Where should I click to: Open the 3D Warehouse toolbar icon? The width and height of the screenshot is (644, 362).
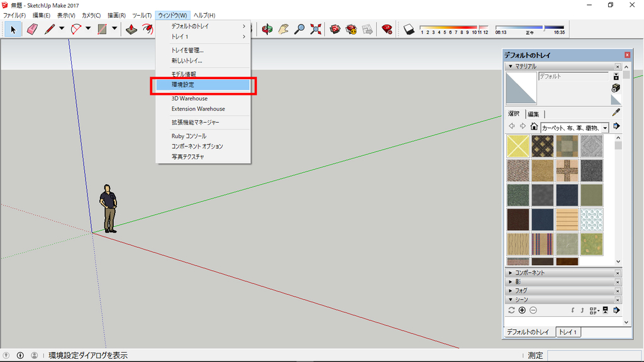335,30
